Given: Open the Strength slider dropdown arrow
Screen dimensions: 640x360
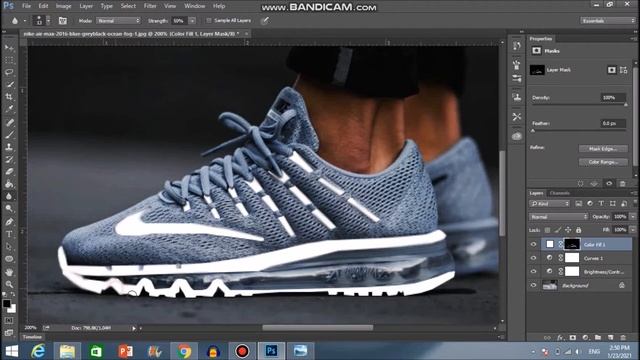Looking at the screenshot, I should (x=192, y=20).
